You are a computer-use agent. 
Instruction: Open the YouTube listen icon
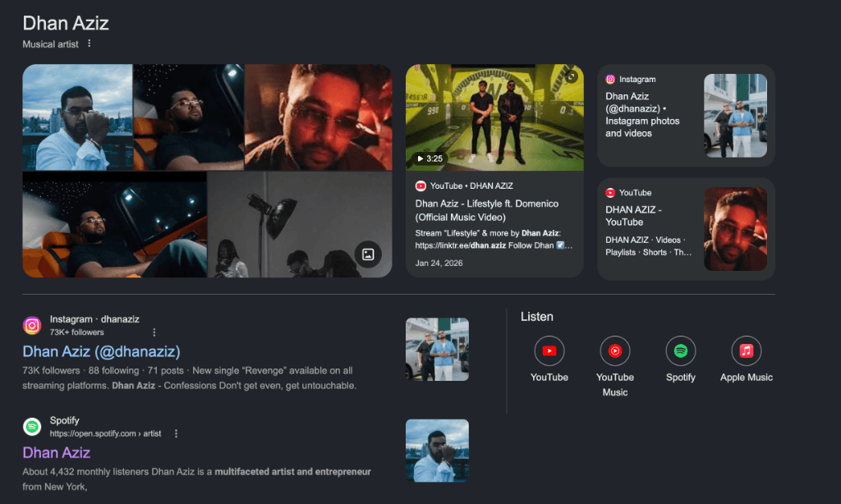[x=549, y=351]
